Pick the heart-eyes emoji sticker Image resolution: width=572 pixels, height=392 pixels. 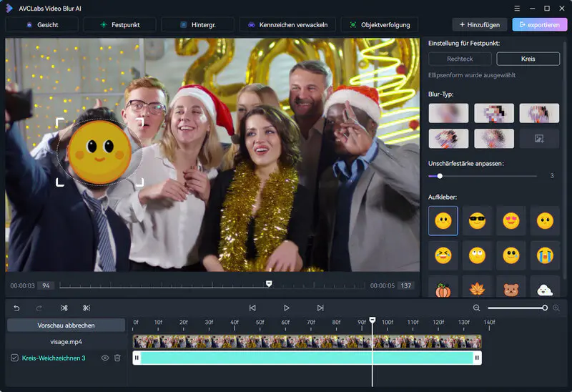(x=511, y=221)
